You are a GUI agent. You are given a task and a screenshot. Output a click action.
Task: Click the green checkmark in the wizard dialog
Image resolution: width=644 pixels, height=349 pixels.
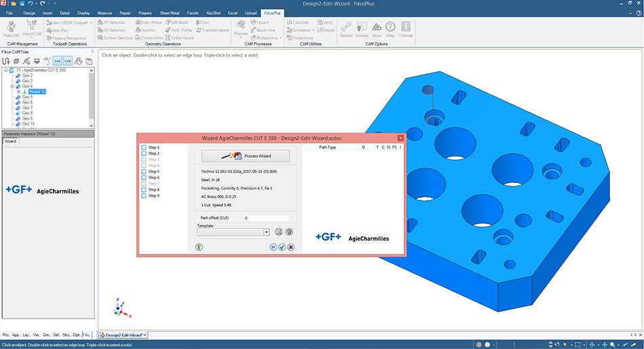point(282,247)
